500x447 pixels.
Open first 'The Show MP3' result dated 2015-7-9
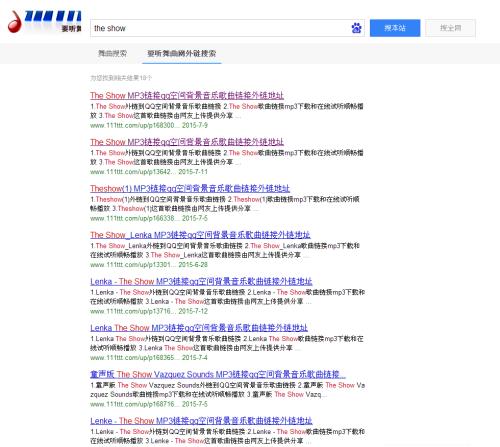(x=187, y=96)
